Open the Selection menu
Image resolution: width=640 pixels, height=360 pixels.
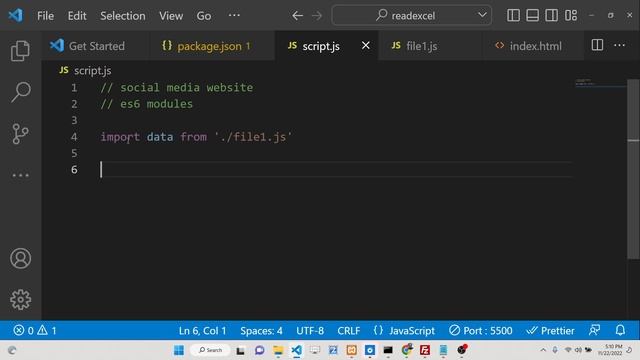122,16
